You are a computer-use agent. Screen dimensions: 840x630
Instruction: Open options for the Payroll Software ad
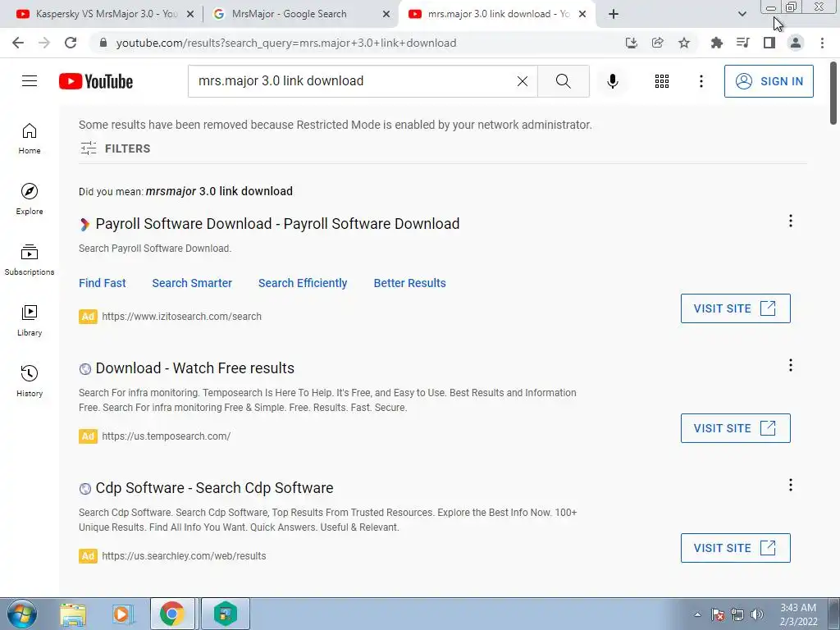click(790, 221)
